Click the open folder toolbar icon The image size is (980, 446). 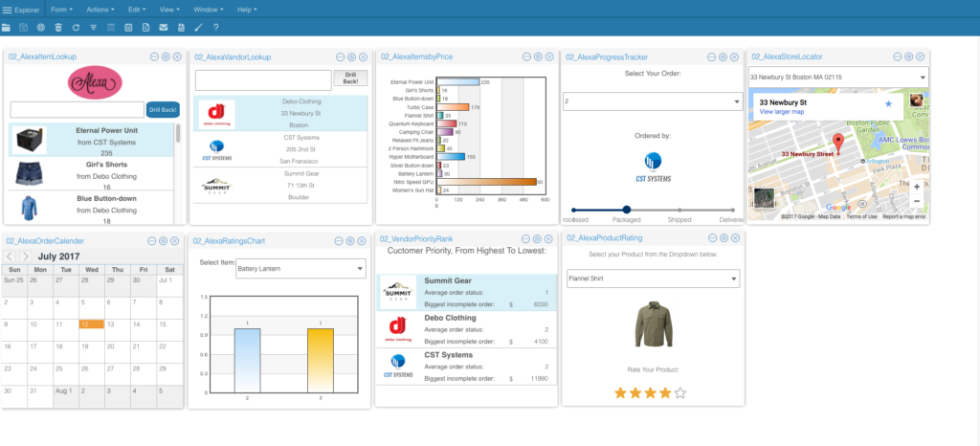click(x=7, y=28)
